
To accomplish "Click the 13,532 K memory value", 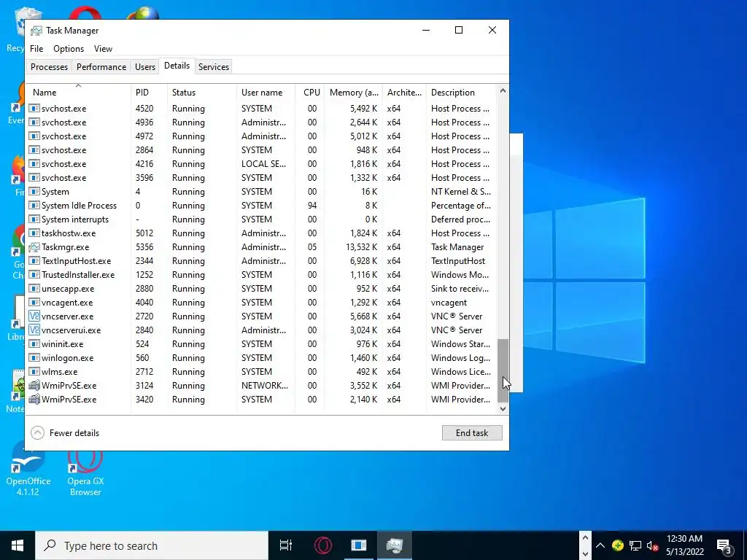I will (361, 247).
